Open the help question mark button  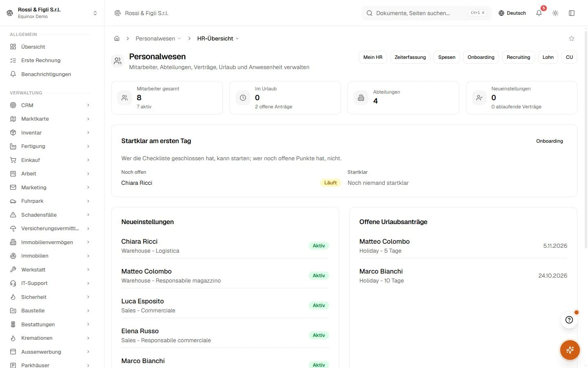[x=569, y=320]
